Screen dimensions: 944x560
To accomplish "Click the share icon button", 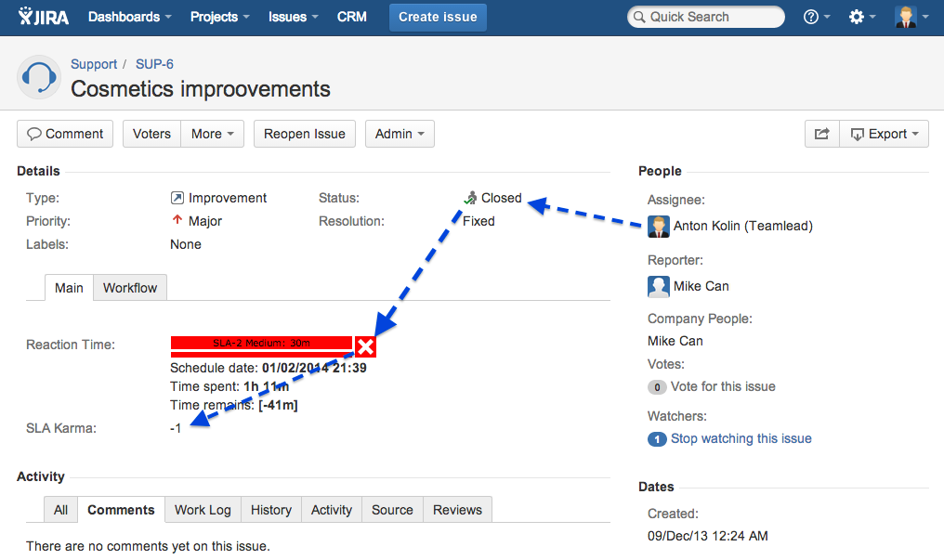I will pyautogui.click(x=821, y=134).
